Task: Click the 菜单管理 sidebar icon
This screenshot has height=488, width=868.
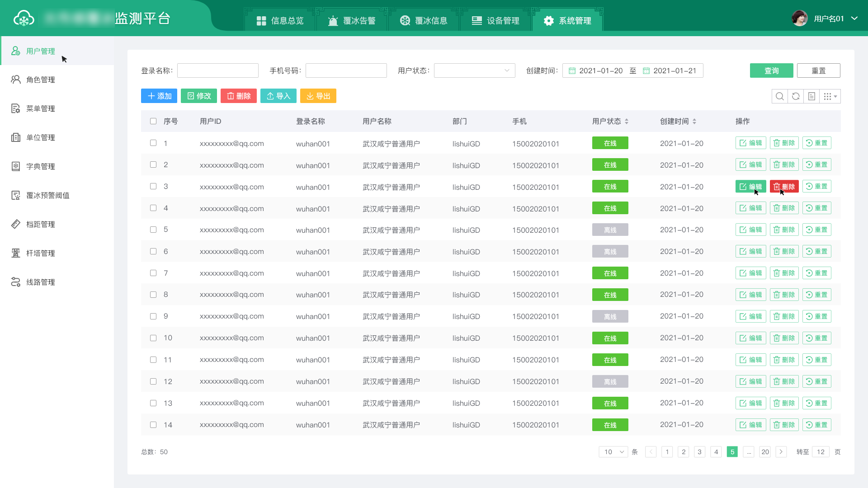Action: point(16,108)
